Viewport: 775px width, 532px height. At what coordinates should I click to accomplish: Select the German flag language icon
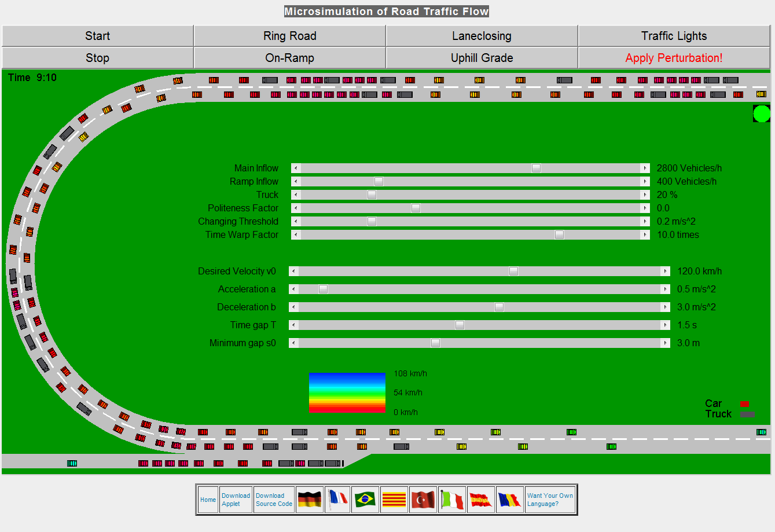tap(310, 499)
